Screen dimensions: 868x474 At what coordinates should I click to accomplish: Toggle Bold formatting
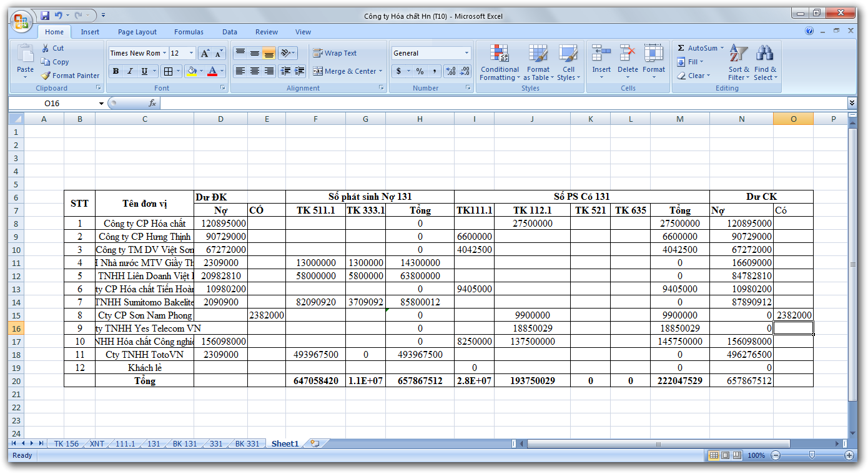coord(116,71)
